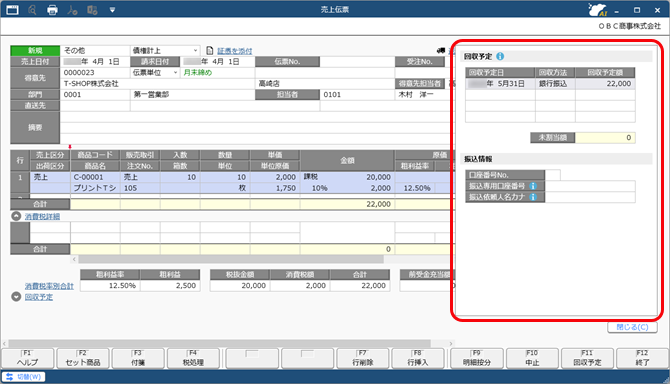Open the print preview search icon
This screenshot has height=384, width=670.
coord(32,9)
